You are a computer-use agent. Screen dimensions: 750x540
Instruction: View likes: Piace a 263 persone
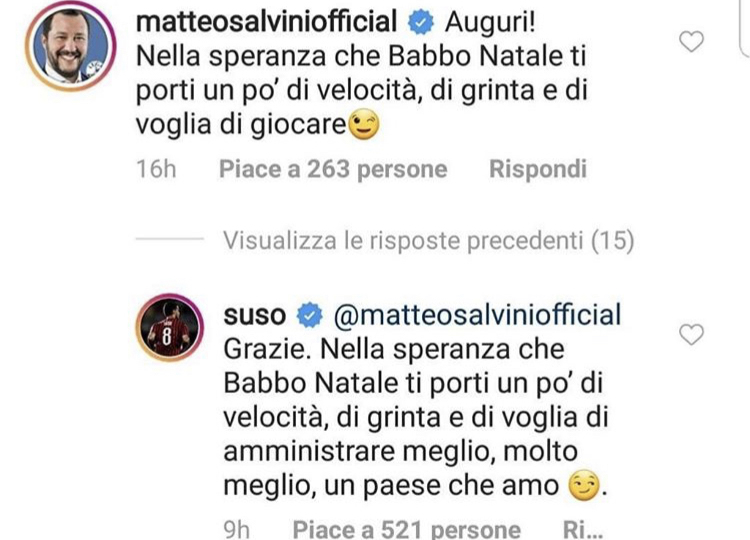tap(333, 169)
